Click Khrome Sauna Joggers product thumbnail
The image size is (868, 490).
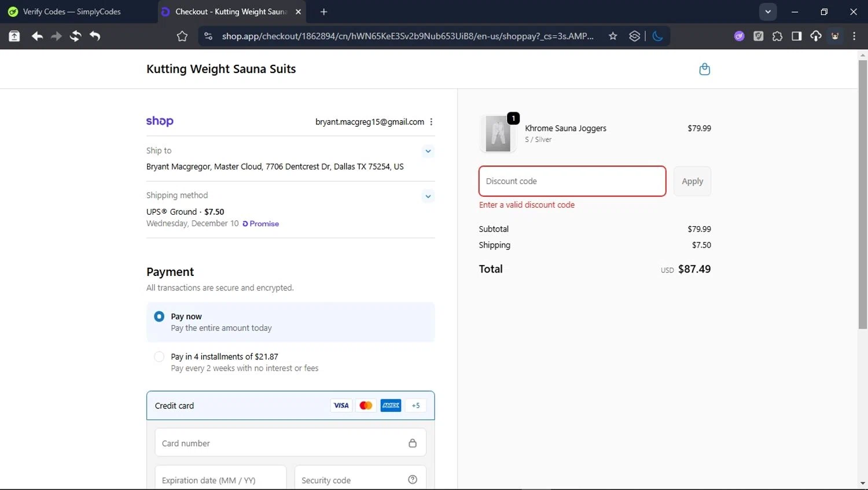[498, 134]
